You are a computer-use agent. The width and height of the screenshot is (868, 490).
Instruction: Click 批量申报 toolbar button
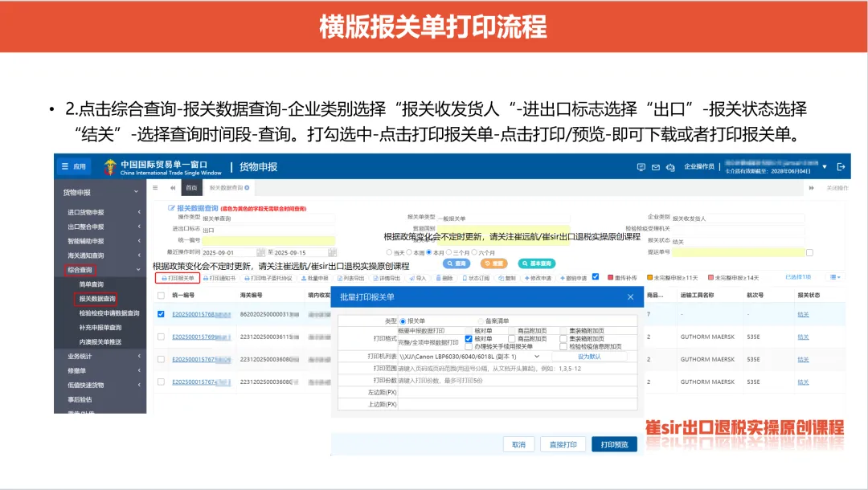pos(314,278)
